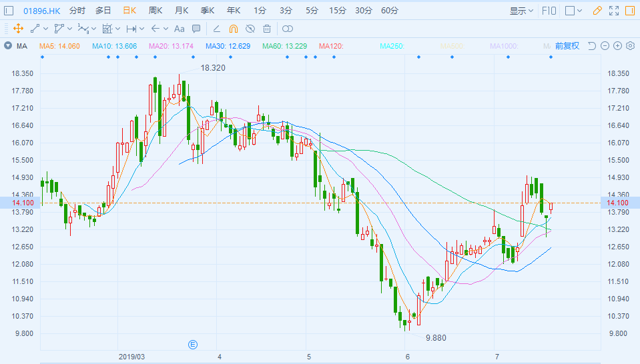Click the 9.880 low price label
This screenshot has height=364, width=640.
pos(436,338)
